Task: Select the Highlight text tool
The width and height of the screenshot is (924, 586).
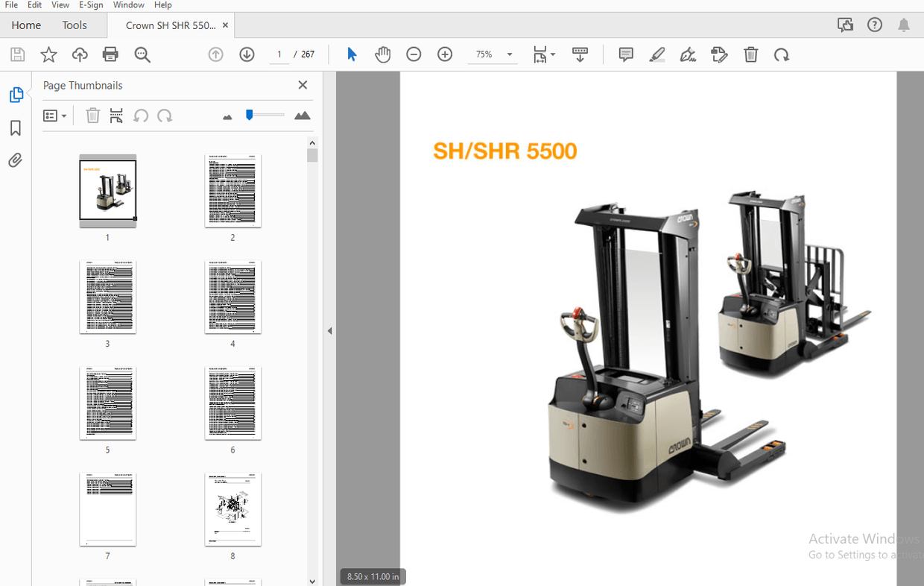Action: [656, 54]
